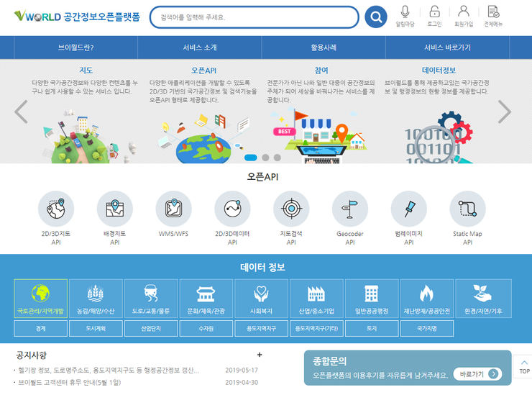The height and width of the screenshot is (395, 532).
Task: Open the 브이월드 고객센터 휴무 안내 notice
Action: (69, 383)
